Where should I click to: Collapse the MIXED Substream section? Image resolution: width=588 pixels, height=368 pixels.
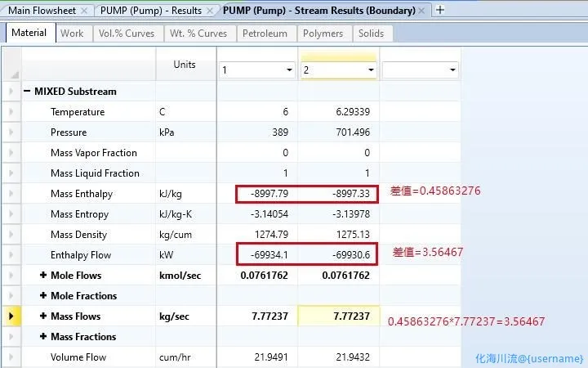click(27, 92)
